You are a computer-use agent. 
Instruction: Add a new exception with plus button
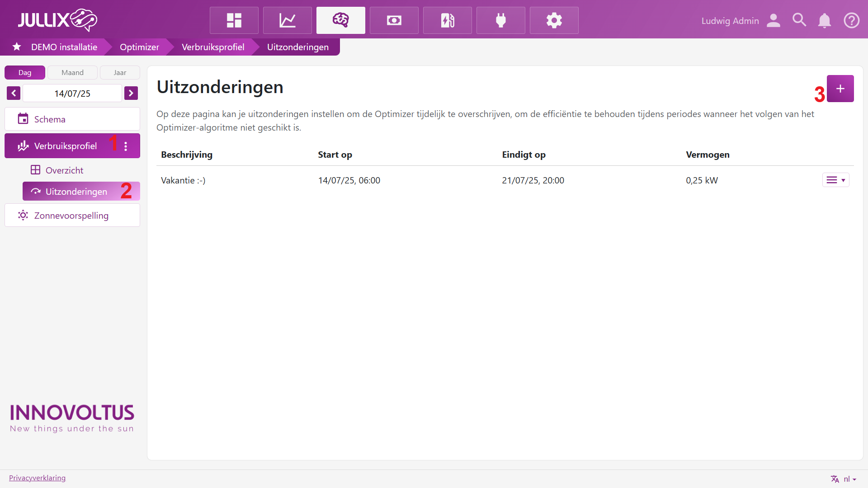click(840, 89)
